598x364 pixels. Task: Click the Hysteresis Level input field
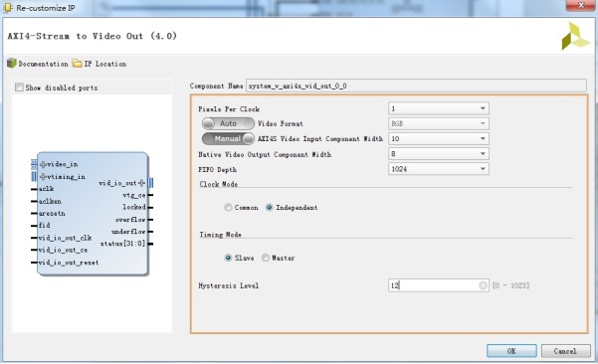pyautogui.click(x=439, y=285)
